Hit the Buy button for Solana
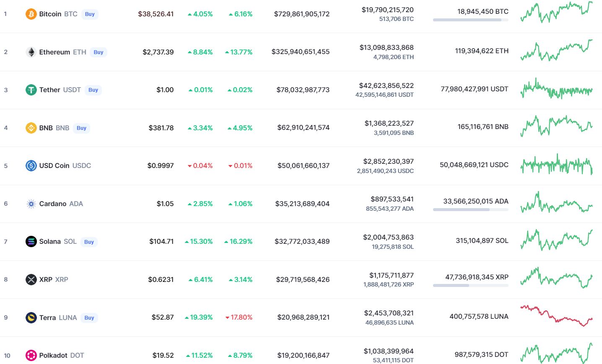 [x=89, y=242]
